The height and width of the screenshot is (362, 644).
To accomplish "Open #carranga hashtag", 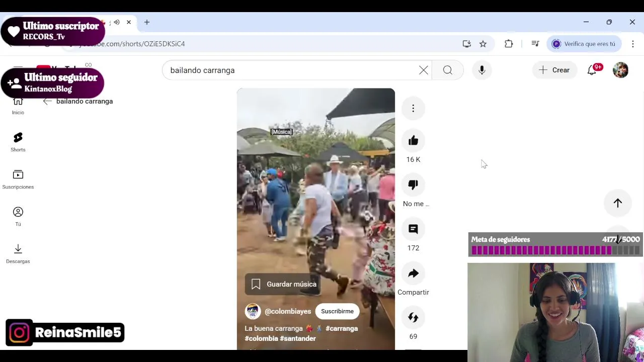I will (342, 329).
